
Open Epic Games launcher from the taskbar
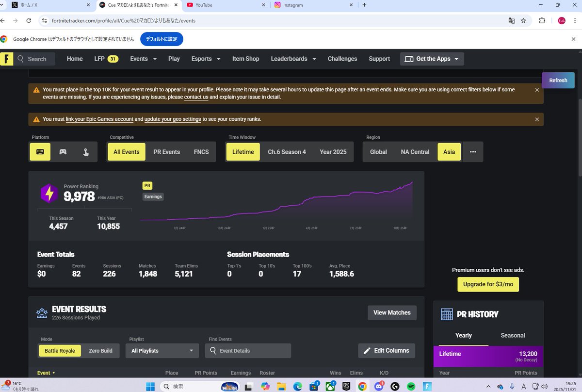point(346,386)
